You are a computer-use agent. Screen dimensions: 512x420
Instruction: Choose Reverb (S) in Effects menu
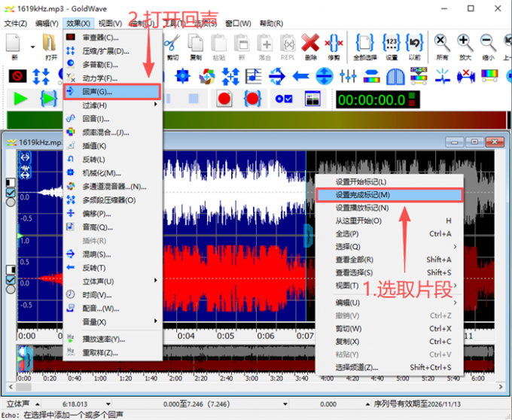click(112, 254)
